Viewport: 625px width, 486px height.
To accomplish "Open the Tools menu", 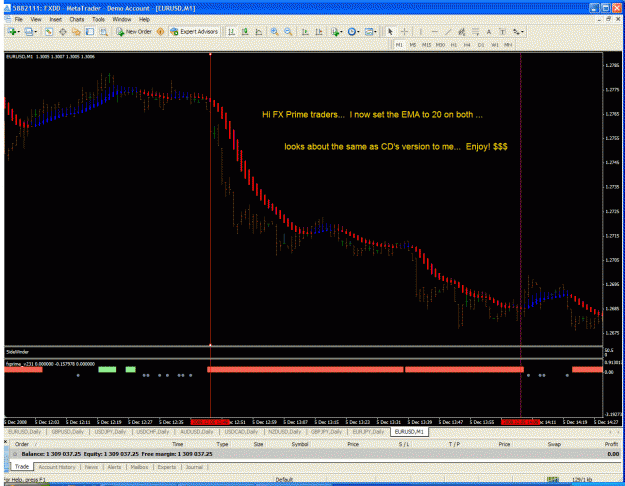I will pyautogui.click(x=98, y=19).
